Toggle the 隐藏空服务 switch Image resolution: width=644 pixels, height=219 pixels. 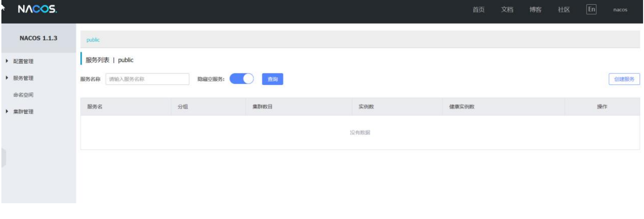pos(242,79)
